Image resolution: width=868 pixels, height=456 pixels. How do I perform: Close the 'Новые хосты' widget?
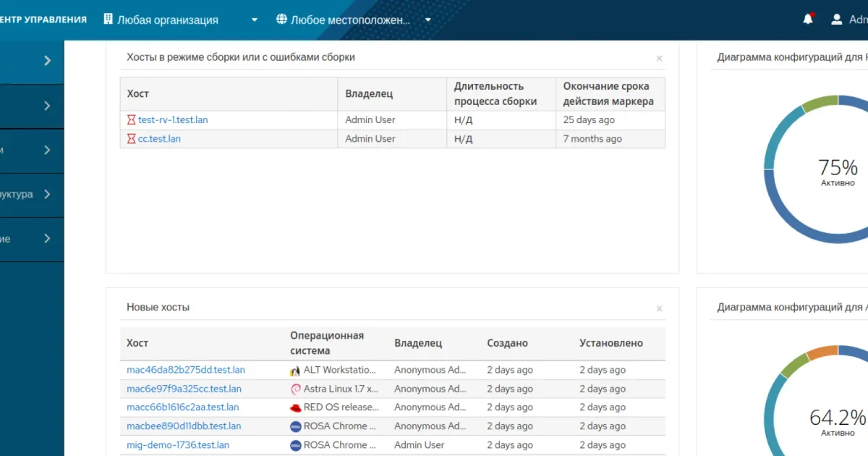659,308
